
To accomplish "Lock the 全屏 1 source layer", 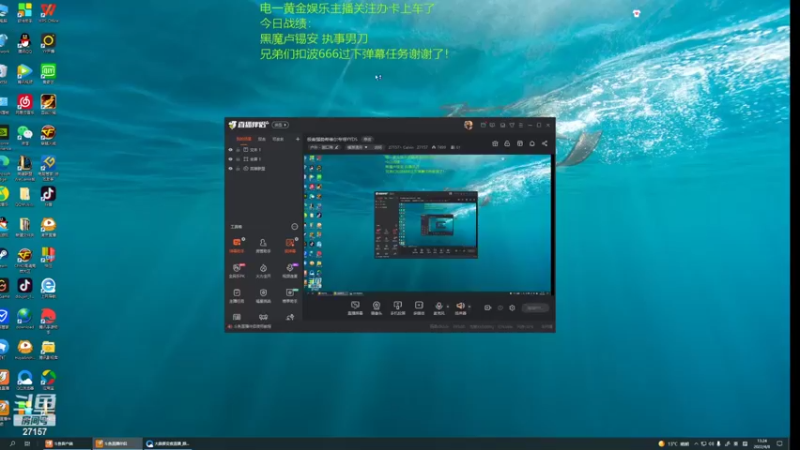I will point(238,159).
